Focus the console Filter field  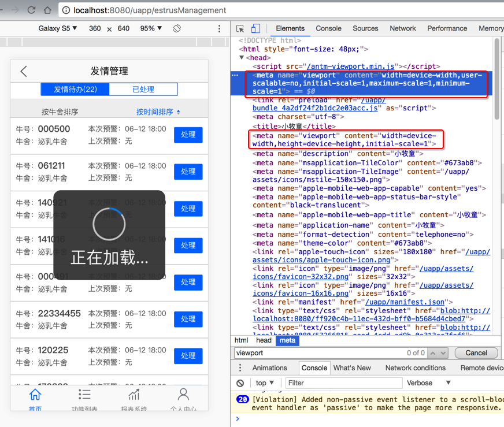click(x=344, y=383)
